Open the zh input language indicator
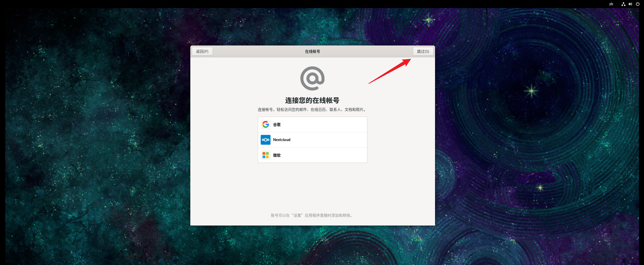This screenshot has width=644, height=265. click(x=611, y=4)
